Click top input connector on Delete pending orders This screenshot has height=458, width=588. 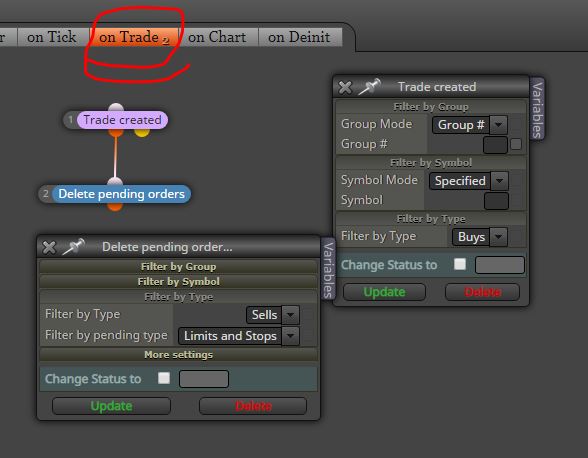(x=115, y=182)
